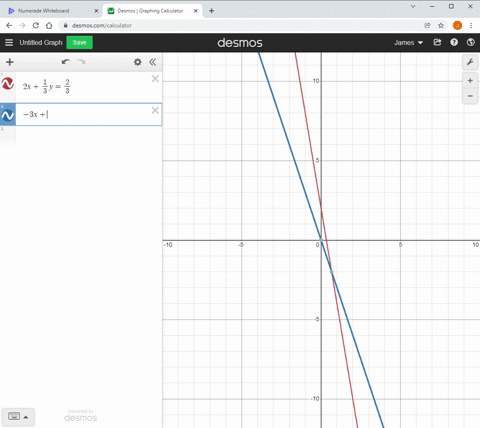This screenshot has height=428, width=480.
Task: Open the Desmos hamburger menu
Action: (9, 43)
